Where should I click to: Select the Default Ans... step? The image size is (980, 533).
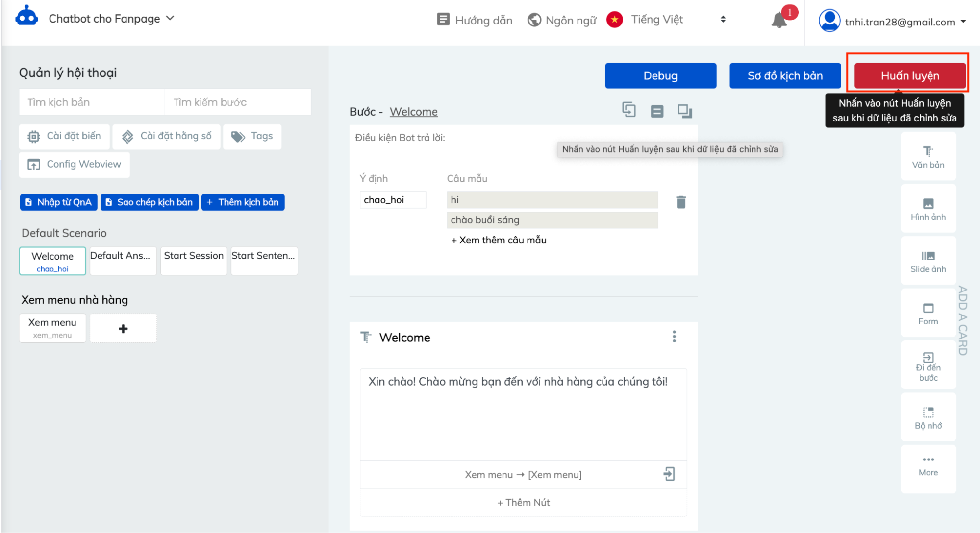coord(123,261)
